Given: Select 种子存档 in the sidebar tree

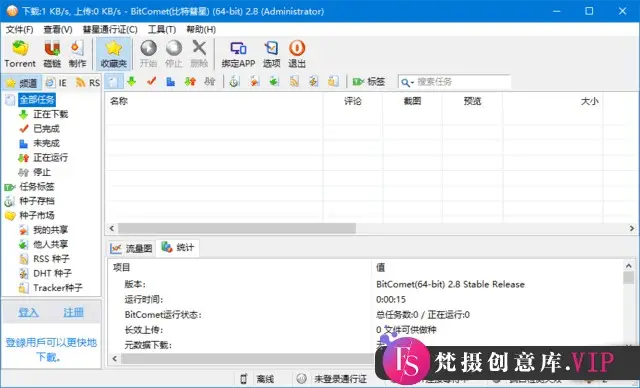Looking at the screenshot, I should click(x=37, y=201).
